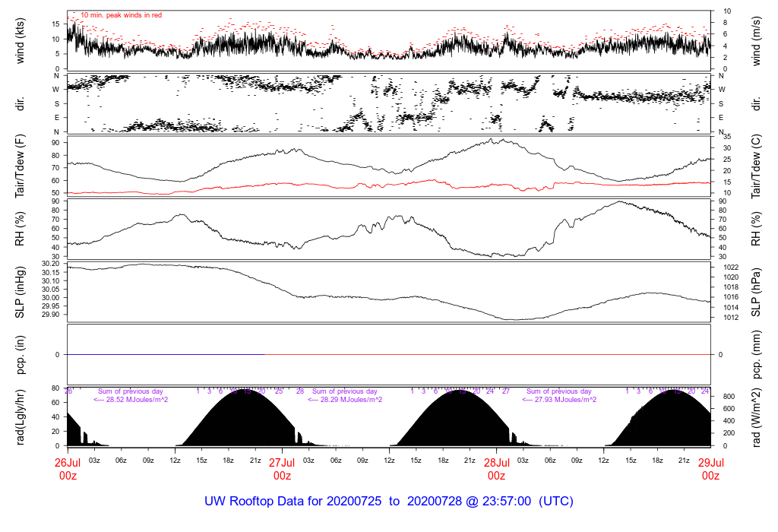The height and width of the screenshot is (532, 778).
Task: Select the 28Jul 00z date marker
Action: (x=496, y=468)
